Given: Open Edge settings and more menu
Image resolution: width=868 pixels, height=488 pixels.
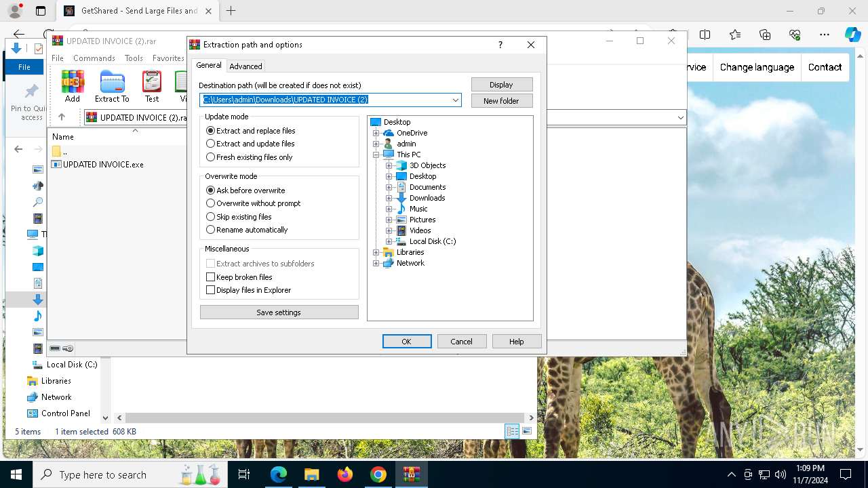Looking at the screenshot, I should point(825,35).
